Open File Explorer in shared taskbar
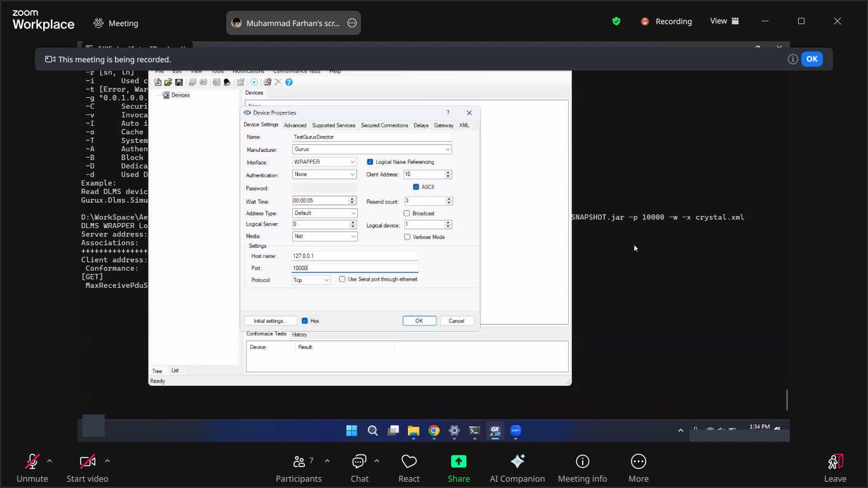This screenshot has height=488, width=868. [414, 431]
